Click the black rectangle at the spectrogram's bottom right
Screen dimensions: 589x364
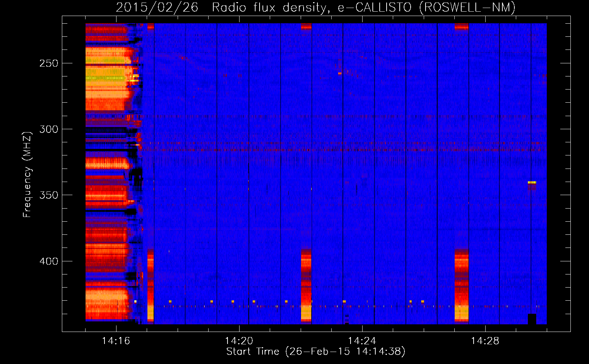532,319
